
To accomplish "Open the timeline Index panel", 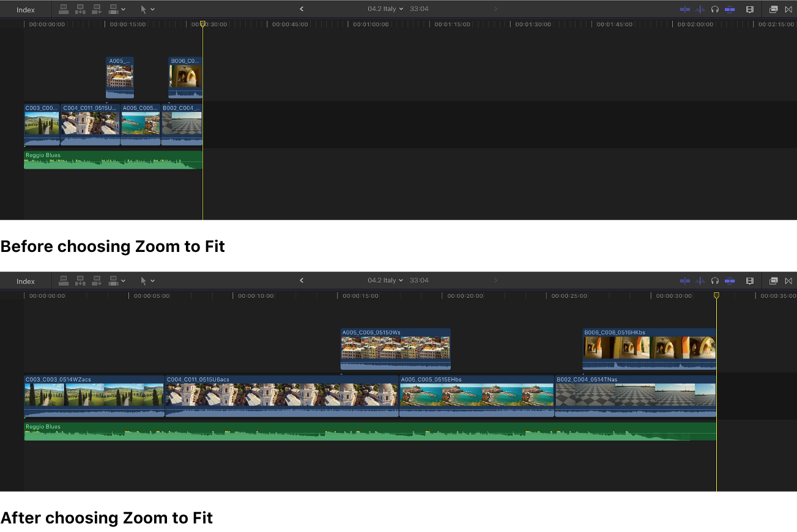I will coord(25,9).
